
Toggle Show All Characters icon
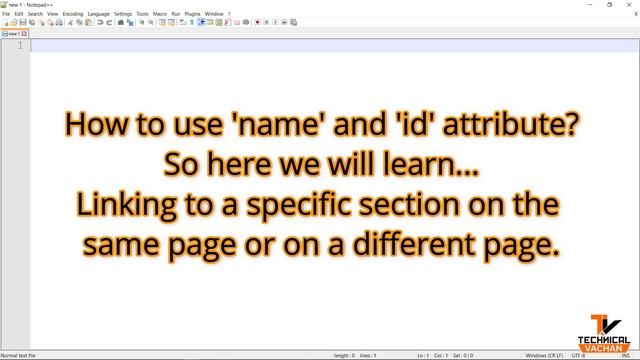(x=192, y=22)
